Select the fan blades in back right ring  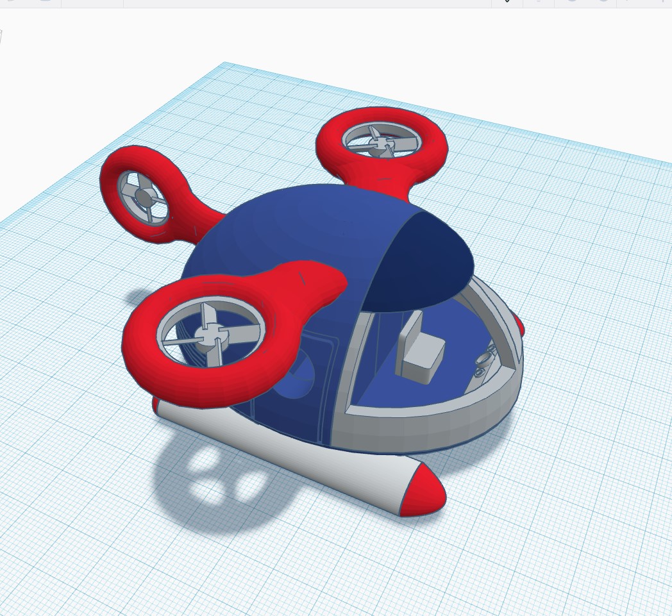[x=381, y=143]
